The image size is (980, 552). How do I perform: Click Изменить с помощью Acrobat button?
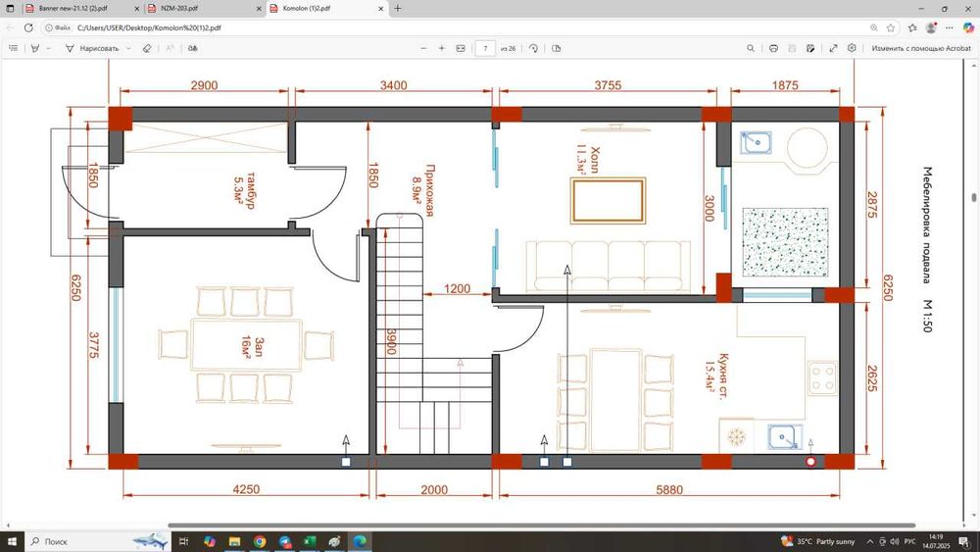920,48
